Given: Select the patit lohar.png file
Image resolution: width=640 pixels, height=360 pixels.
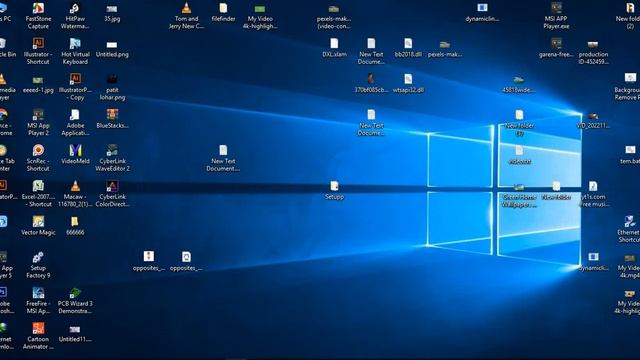Looking at the screenshot, I should pyautogui.click(x=112, y=87).
